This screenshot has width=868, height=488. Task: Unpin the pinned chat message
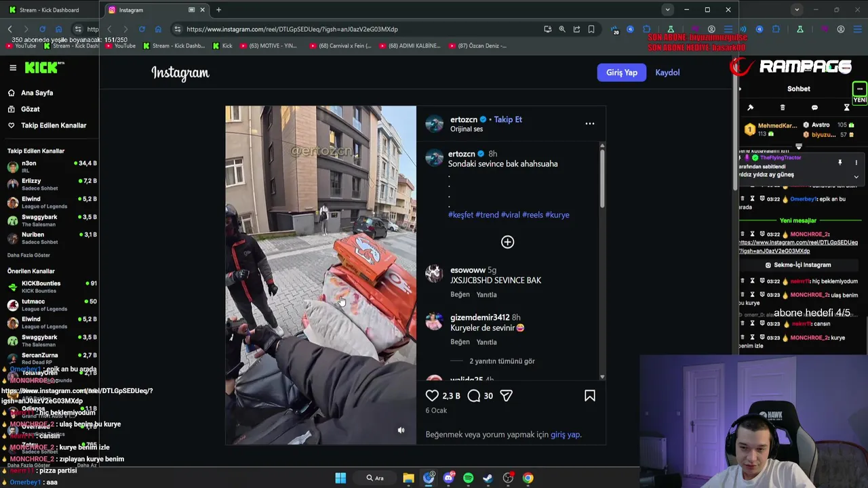(840, 163)
